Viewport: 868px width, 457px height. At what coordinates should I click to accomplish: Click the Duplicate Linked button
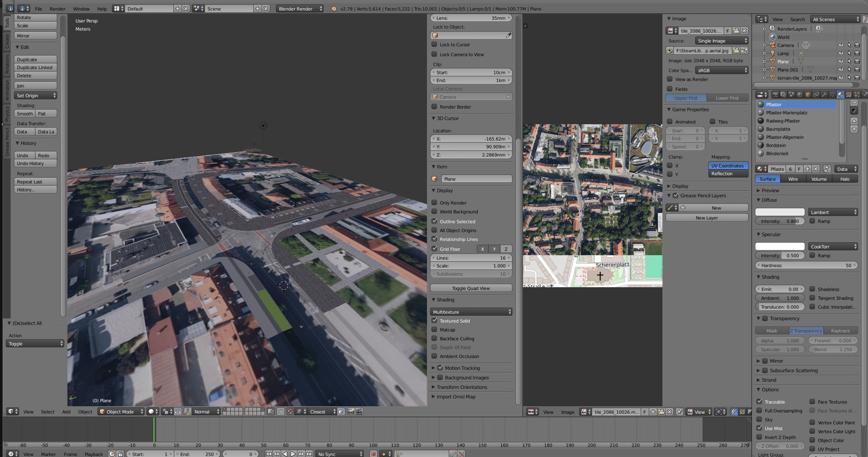[35, 67]
